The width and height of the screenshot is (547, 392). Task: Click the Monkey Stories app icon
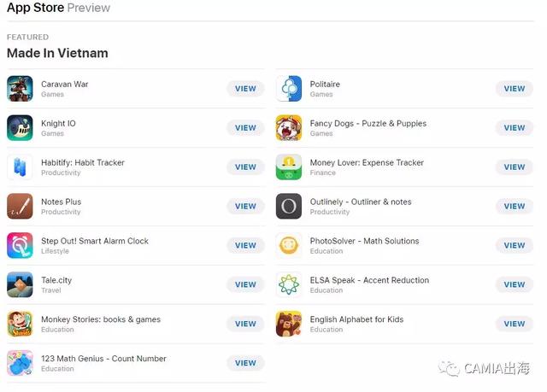point(20,324)
